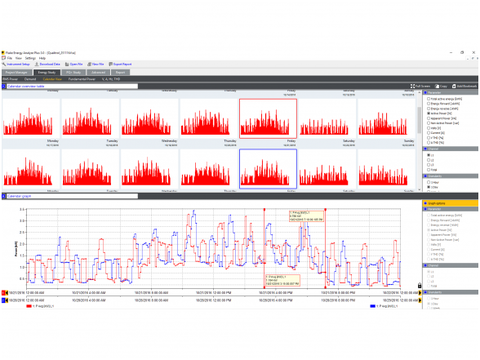Screen dimensions: 480x360
Task: Click the blue legend swatch below the graph
Action: [x=373, y=306]
